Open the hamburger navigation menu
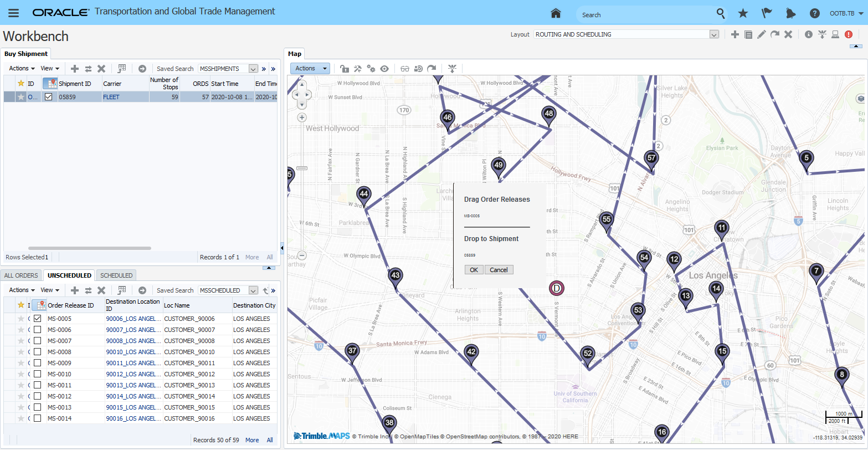Viewport: 868px width, 450px height. [x=14, y=13]
